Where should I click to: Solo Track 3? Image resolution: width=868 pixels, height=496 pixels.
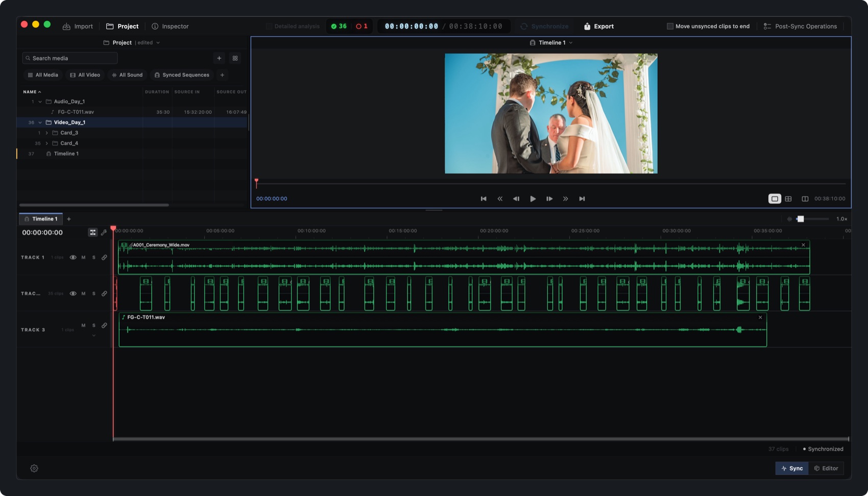94,326
